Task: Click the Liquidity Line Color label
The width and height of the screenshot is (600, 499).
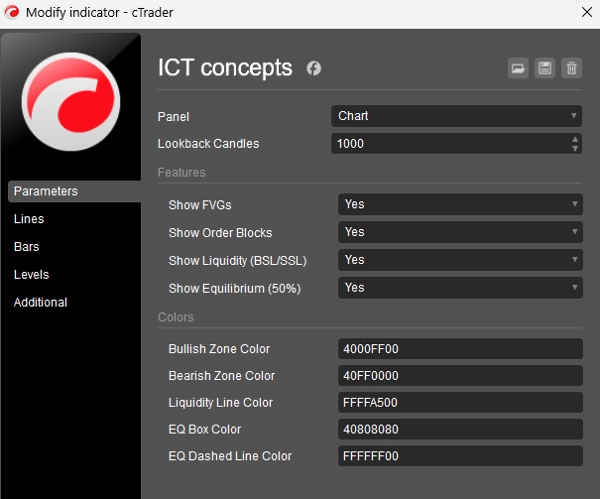Action: click(x=221, y=403)
